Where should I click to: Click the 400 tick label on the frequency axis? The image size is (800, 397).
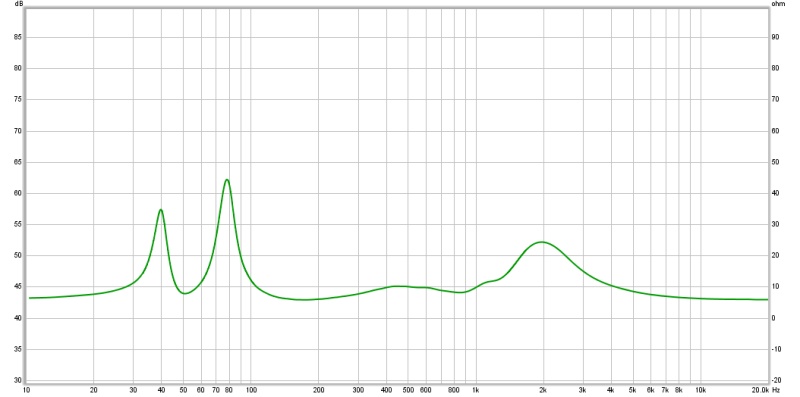point(386,390)
